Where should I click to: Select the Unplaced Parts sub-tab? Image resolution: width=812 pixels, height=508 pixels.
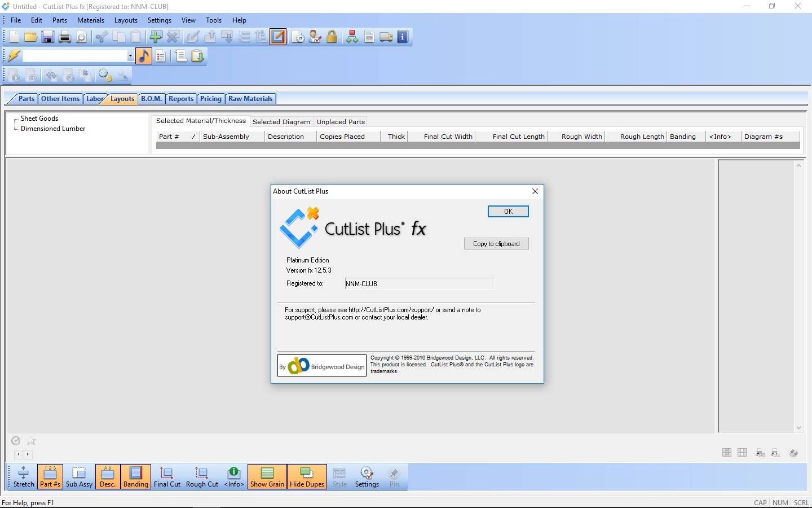341,122
